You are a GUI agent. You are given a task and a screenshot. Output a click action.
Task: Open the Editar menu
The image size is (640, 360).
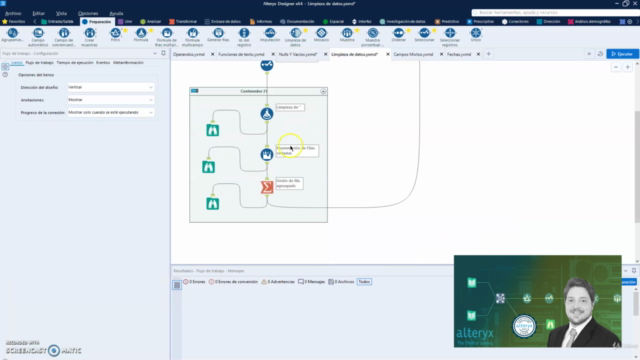click(38, 13)
